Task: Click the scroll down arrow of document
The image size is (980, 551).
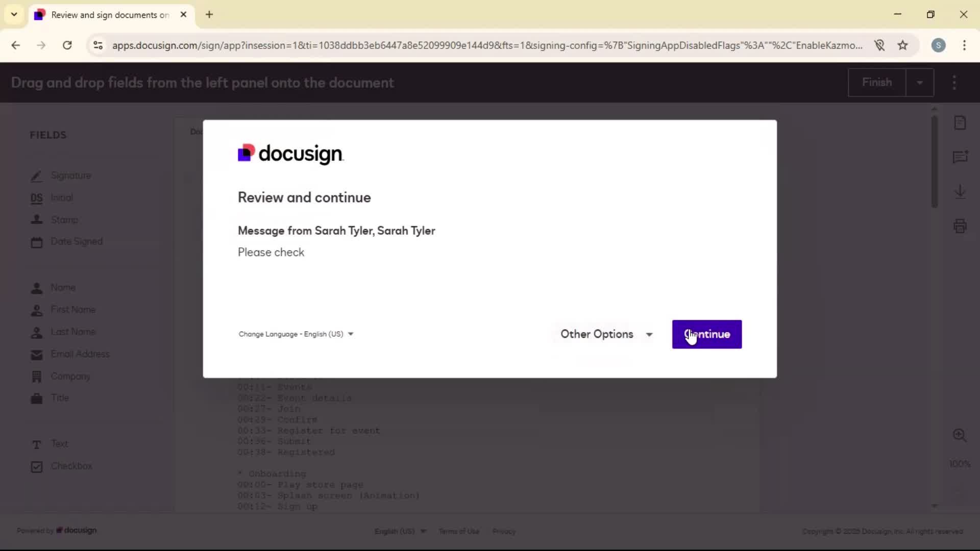Action: (x=934, y=506)
